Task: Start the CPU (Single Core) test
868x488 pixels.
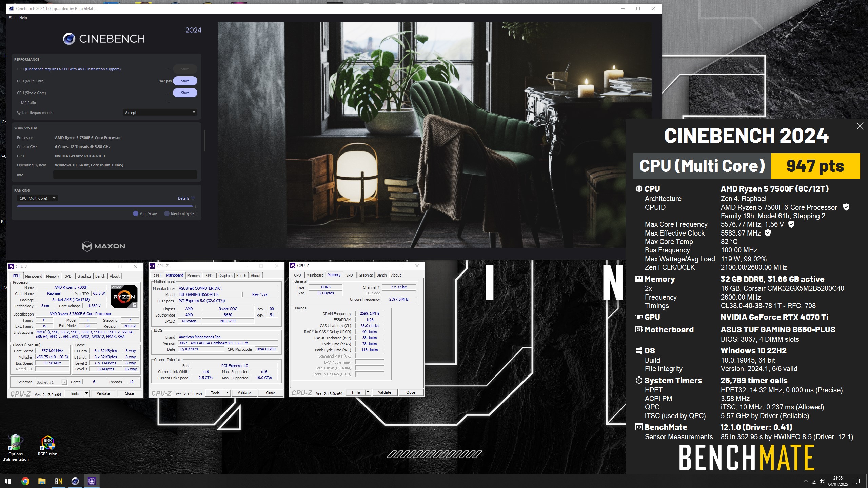Action: pos(185,93)
